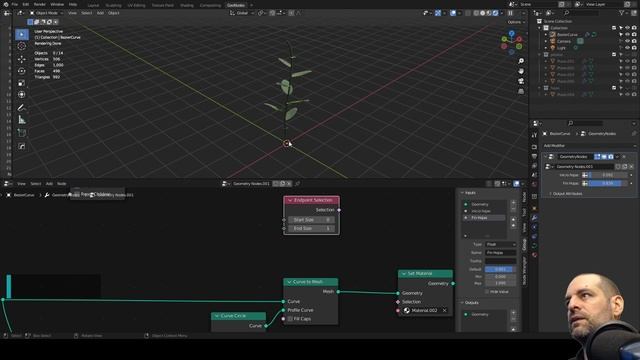The height and width of the screenshot is (360, 640).
Task: Select the Measure tool
Action: [x=22, y=120]
